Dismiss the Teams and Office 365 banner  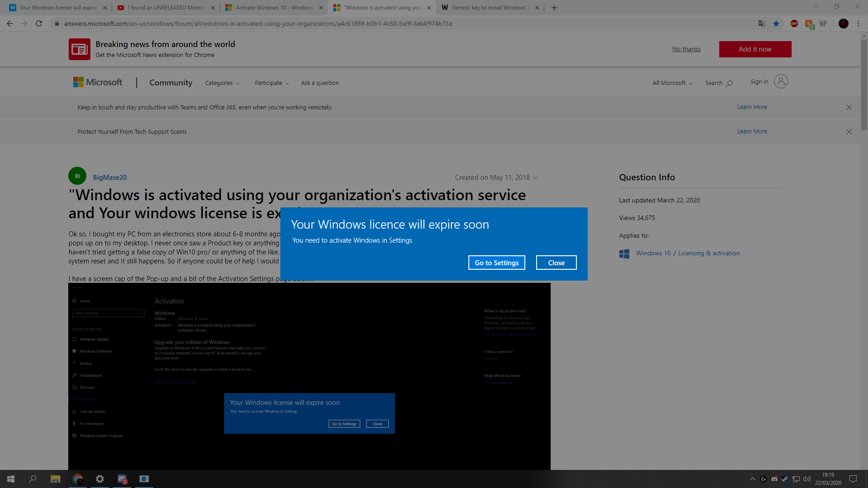pyautogui.click(x=849, y=108)
